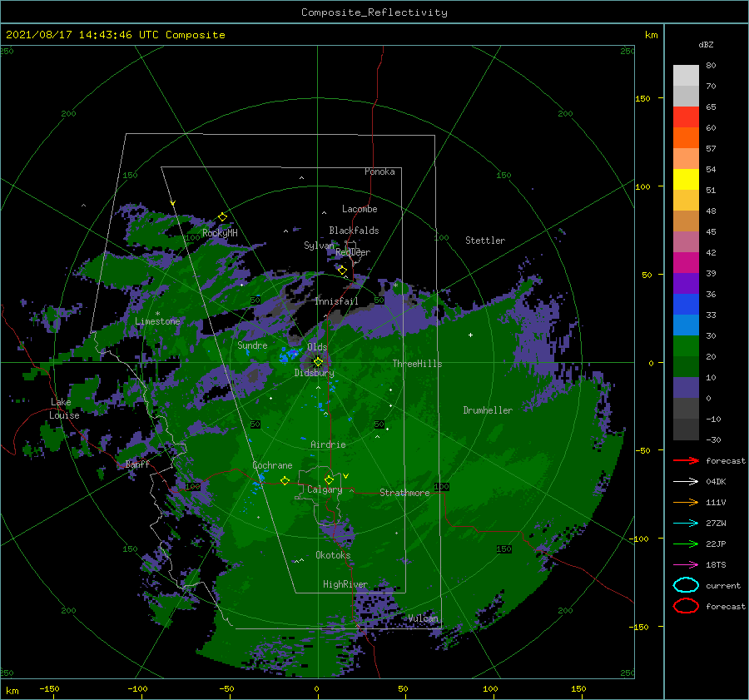
Task: Click the cyan current ellipse icon
Action: pyautogui.click(x=686, y=585)
